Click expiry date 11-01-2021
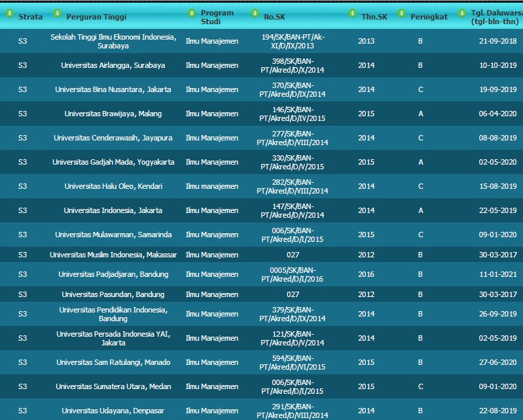The height and width of the screenshot is (420, 523). pos(498,274)
